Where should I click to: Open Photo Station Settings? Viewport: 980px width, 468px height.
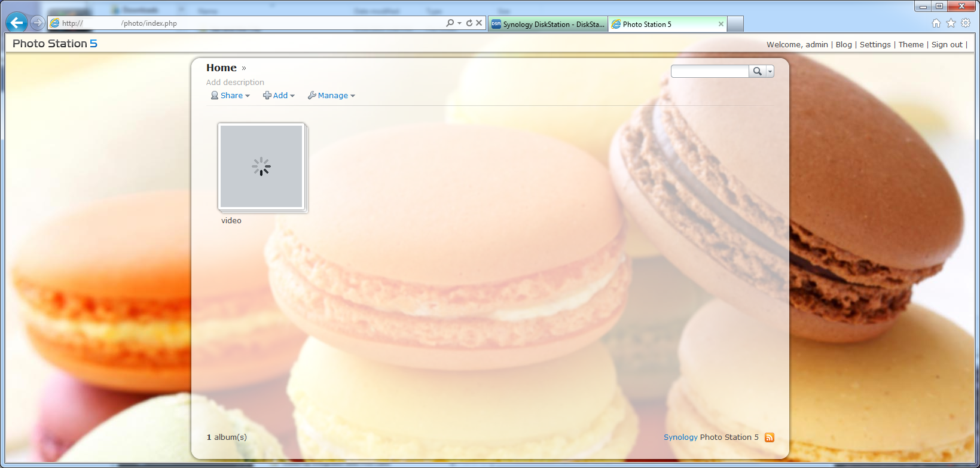875,45
